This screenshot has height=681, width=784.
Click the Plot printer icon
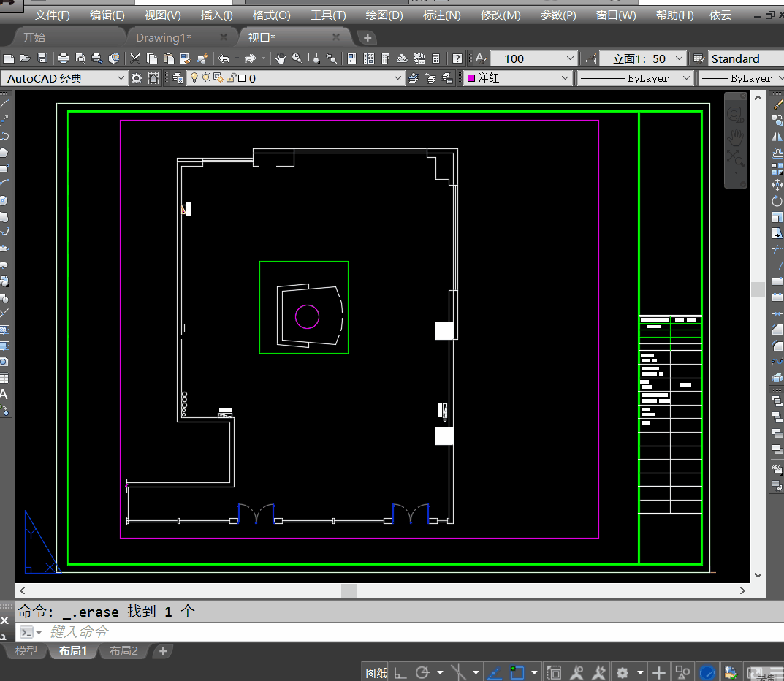click(x=64, y=58)
